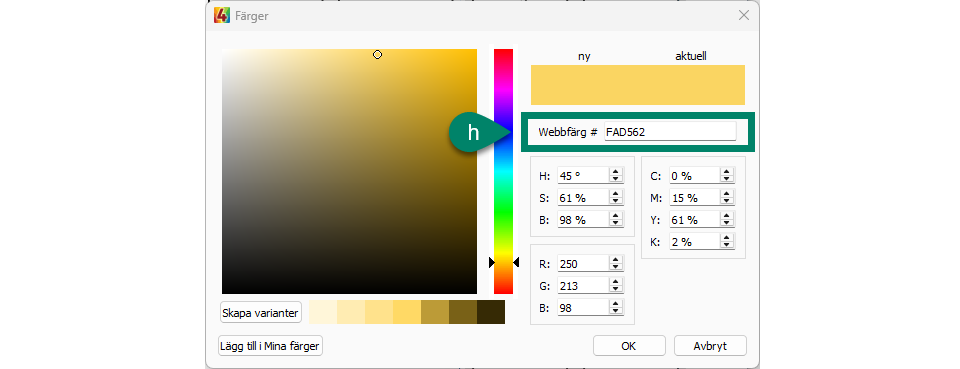Increase HSB brightness with up arrow
960x369 pixels.
tap(615, 215)
